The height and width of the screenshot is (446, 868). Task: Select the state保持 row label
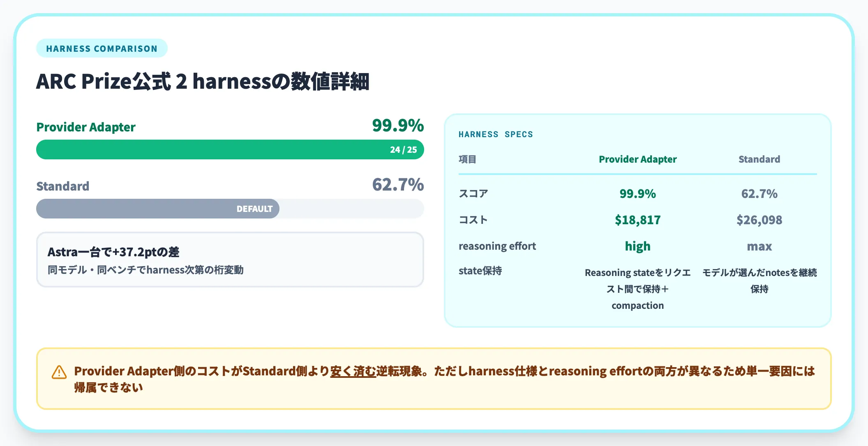point(480,271)
